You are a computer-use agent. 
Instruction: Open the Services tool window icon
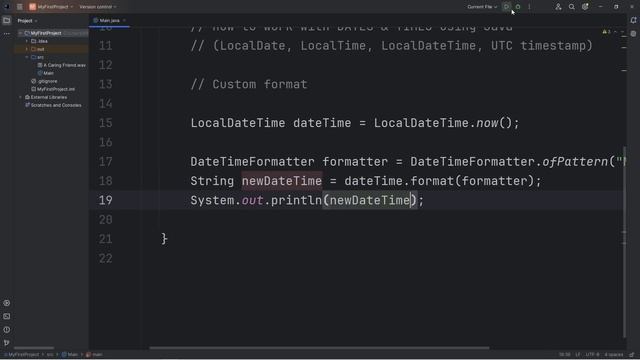7,303
